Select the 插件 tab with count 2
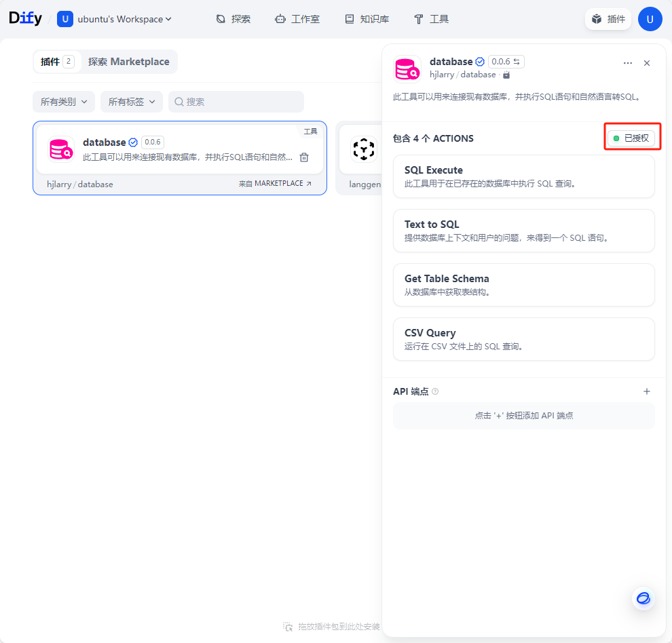The width and height of the screenshot is (672, 643). [x=57, y=62]
